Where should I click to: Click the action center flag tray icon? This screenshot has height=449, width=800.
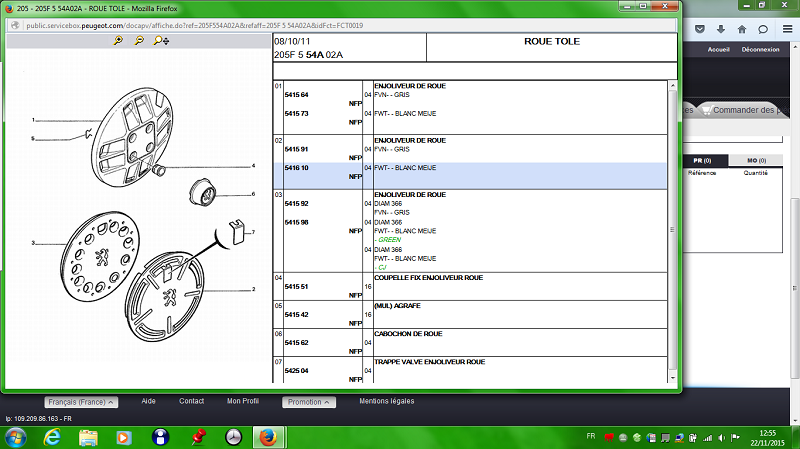735,438
